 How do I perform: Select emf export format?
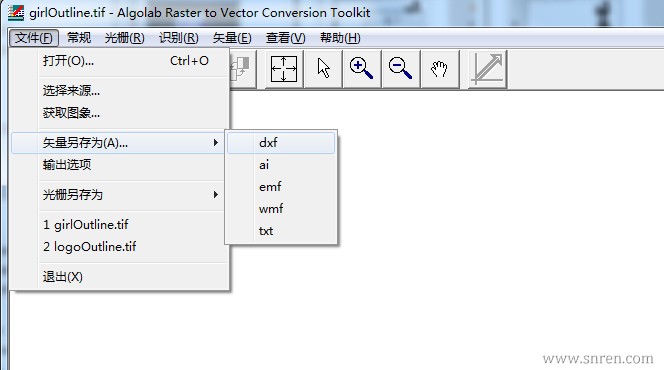point(281,187)
